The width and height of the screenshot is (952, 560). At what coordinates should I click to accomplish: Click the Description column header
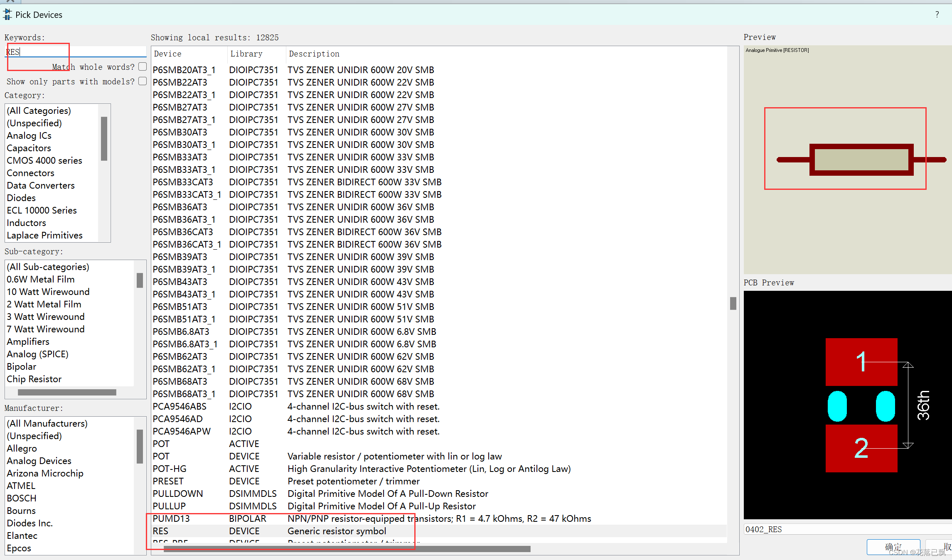click(x=314, y=54)
